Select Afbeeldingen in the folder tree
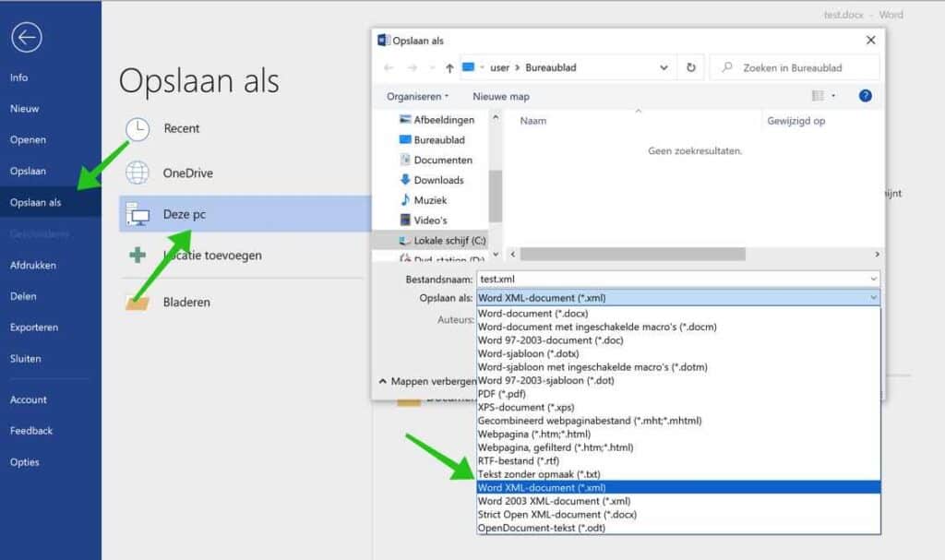This screenshot has width=945, height=560. coord(437,120)
